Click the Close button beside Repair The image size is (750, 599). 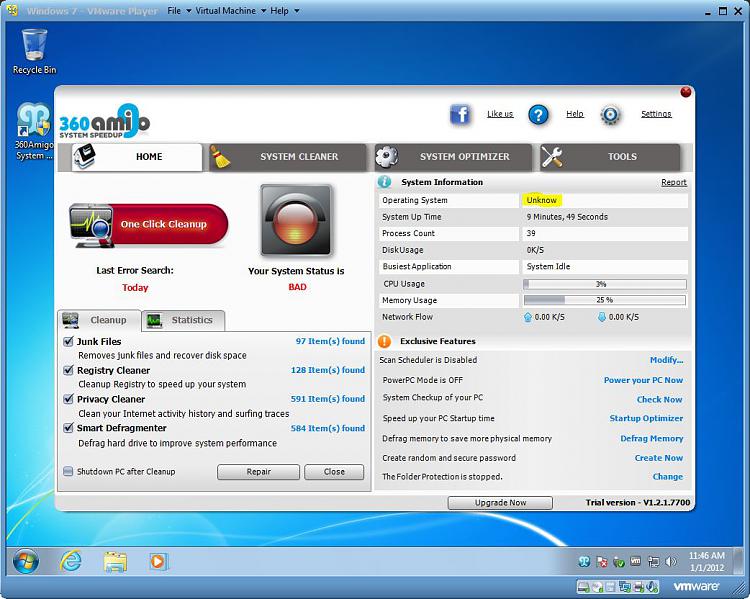(x=334, y=472)
